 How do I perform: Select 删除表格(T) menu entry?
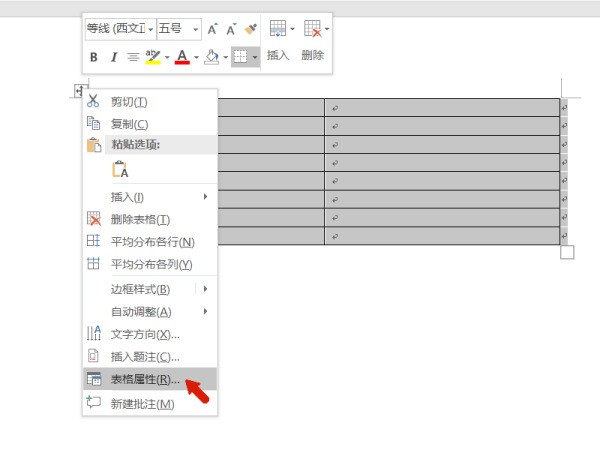tap(140, 219)
